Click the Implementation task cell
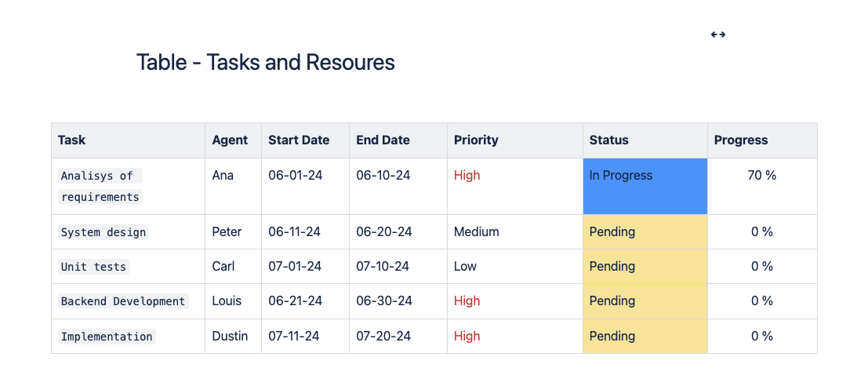The width and height of the screenshot is (868, 375). point(107,337)
